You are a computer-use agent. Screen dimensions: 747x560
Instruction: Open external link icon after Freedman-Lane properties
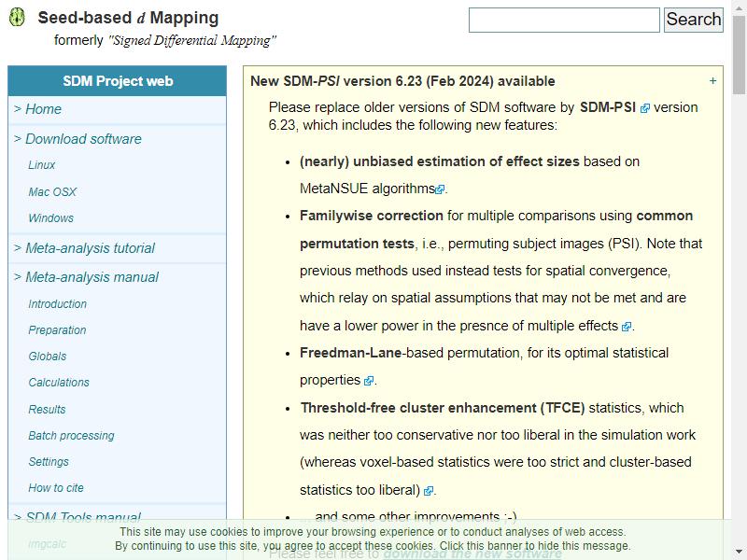[x=369, y=381]
